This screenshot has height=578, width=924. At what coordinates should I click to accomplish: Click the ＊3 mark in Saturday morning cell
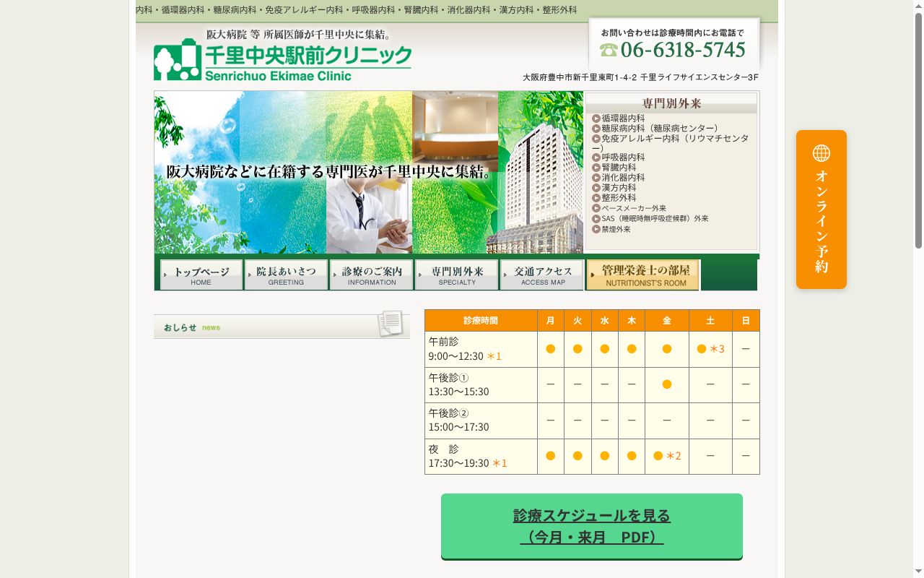[717, 349]
